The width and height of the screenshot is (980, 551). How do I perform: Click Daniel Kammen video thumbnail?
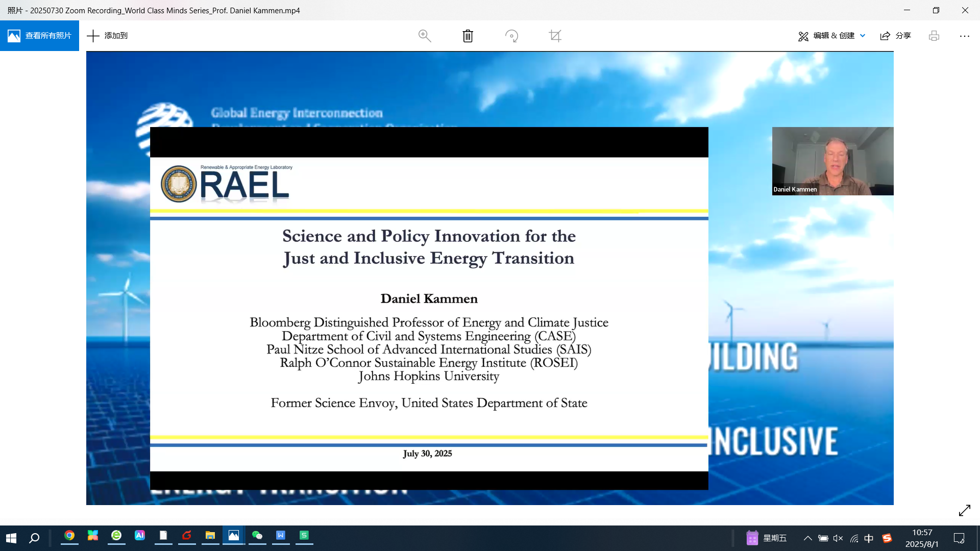point(832,161)
